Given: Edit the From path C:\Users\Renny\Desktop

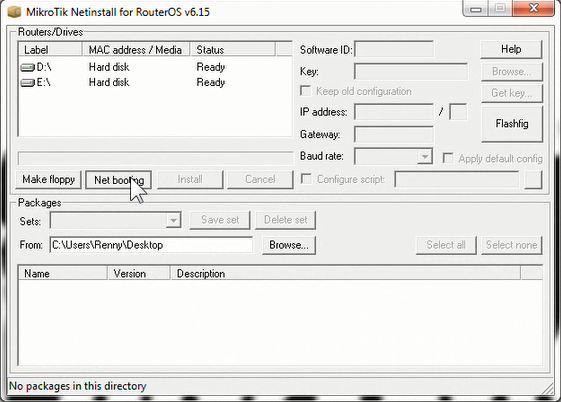Looking at the screenshot, I should [x=151, y=245].
